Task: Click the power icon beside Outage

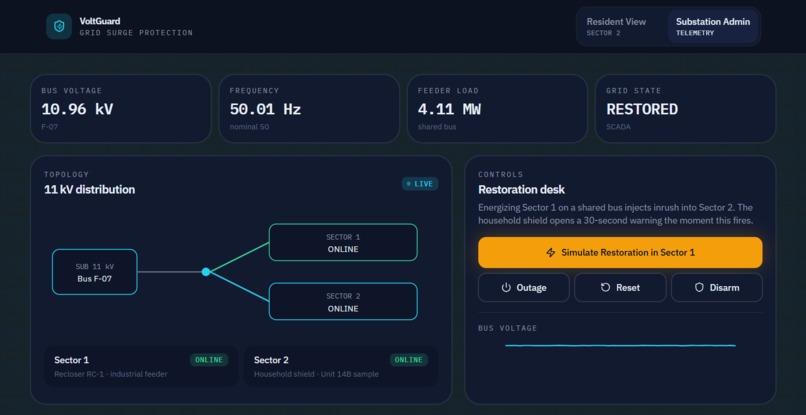Action: pyautogui.click(x=506, y=287)
